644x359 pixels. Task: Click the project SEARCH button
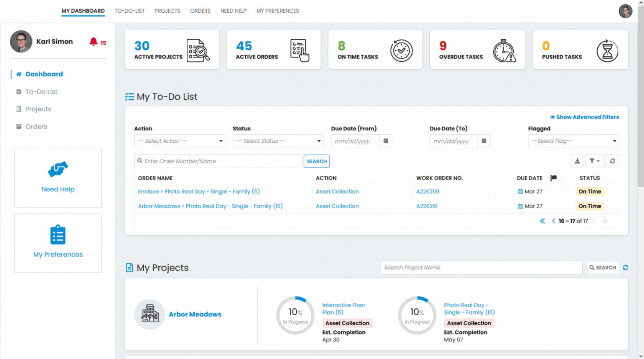click(x=603, y=268)
